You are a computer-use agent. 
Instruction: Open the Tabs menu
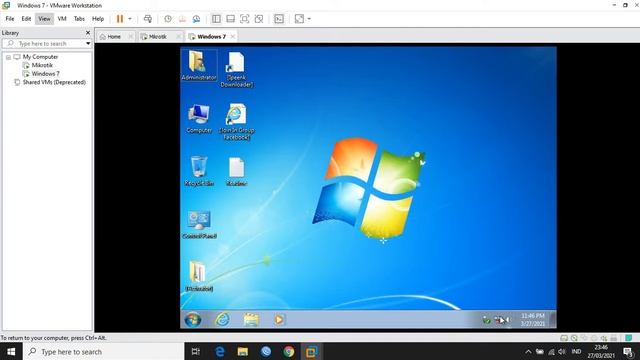(79, 19)
